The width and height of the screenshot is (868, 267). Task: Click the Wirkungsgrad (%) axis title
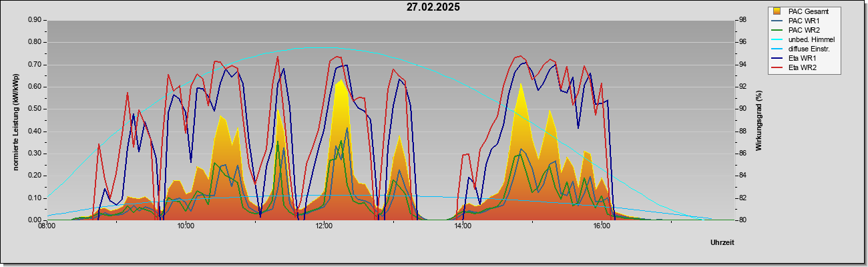coord(759,120)
